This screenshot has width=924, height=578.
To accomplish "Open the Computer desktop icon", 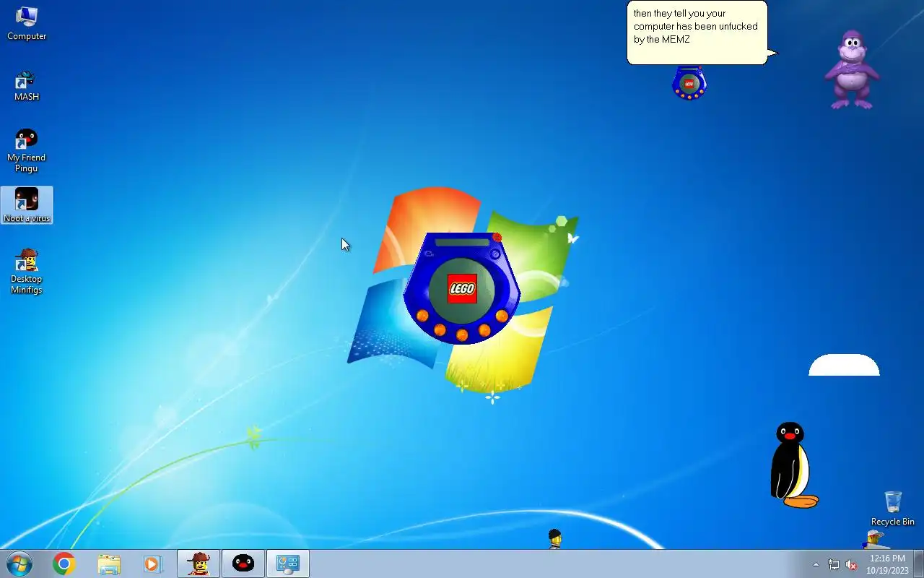I will (27, 22).
